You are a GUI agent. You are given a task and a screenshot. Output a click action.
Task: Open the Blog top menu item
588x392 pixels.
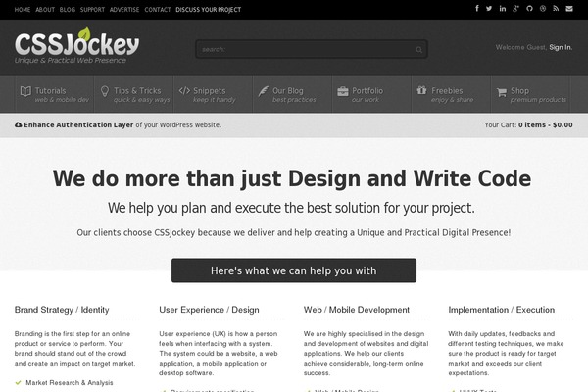click(67, 10)
